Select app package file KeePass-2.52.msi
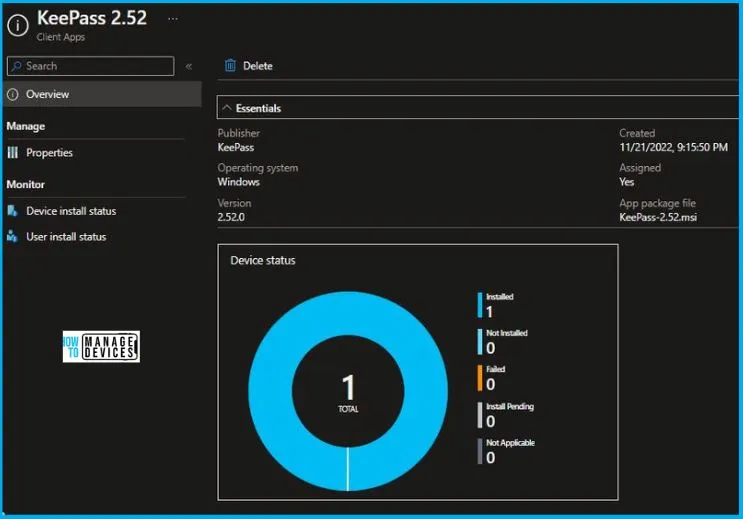 pos(658,217)
